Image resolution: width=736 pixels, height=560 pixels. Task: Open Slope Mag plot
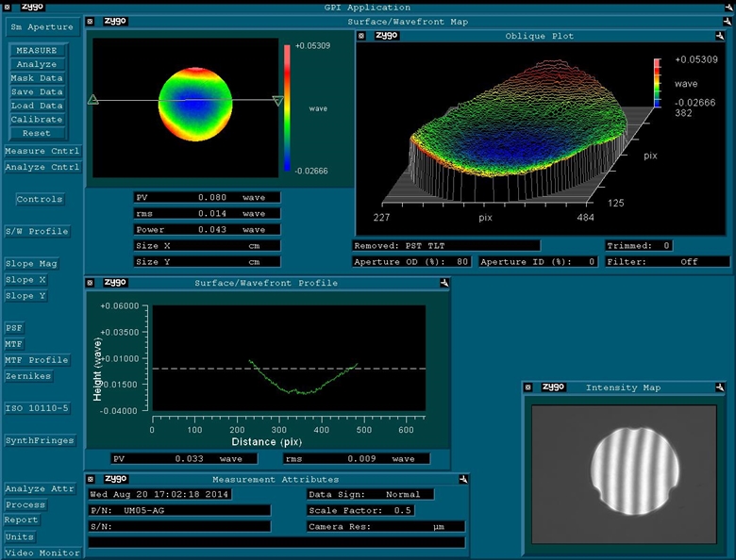[x=32, y=264]
